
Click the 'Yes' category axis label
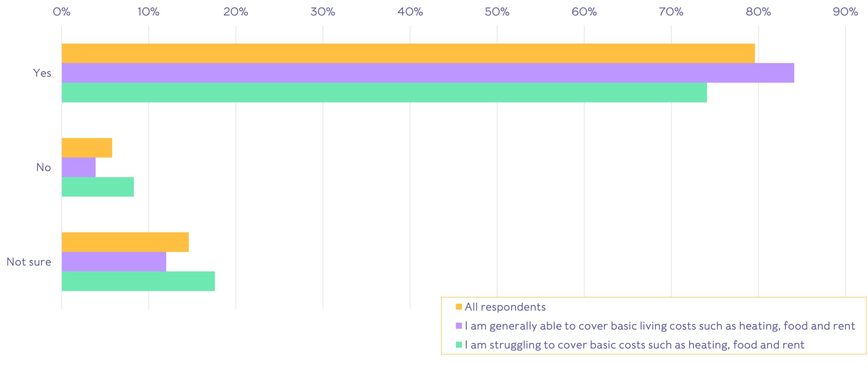[42, 73]
